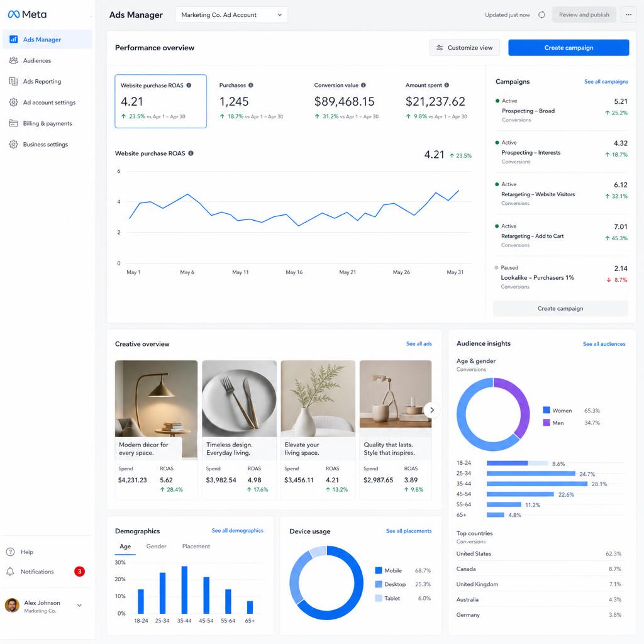The image size is (644, 644).
Task: Click the Tablet legend color swatch
Action: [x=379, y=598]
